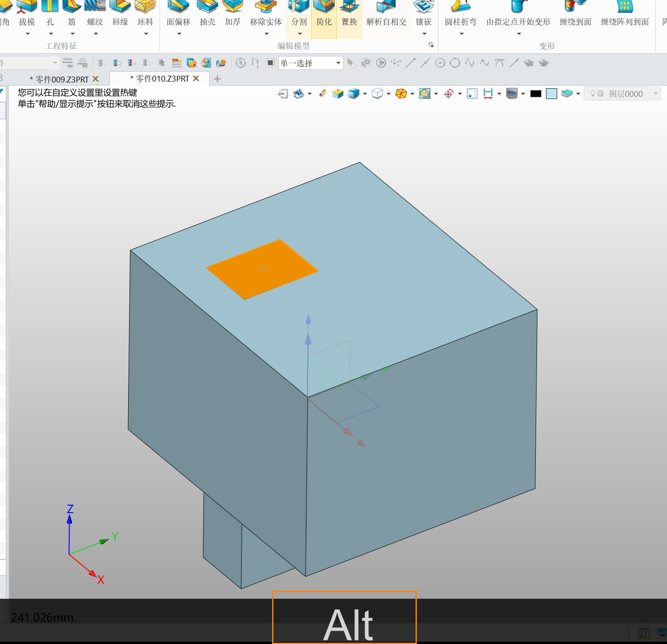Pick the black color swatch
Screen dimensions: 667x644
tap(536, 94)
